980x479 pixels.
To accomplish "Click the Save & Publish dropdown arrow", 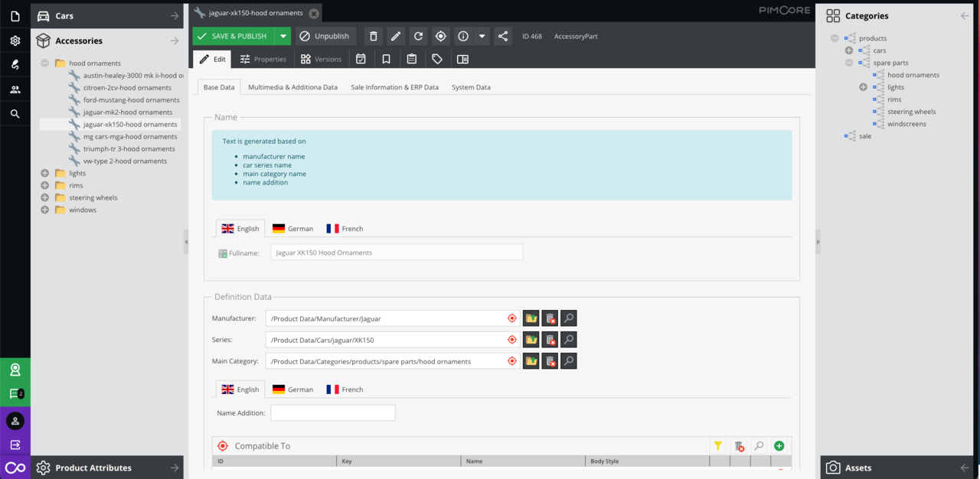I will click(x=283, y=36).
